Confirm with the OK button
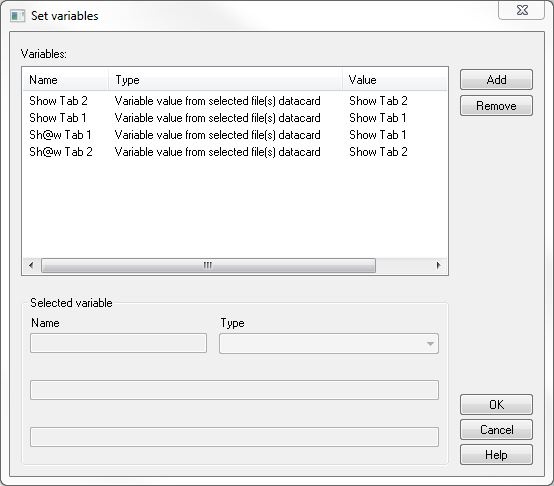The image size is (554, 486). pyautogui.click(x=496, y=404)
